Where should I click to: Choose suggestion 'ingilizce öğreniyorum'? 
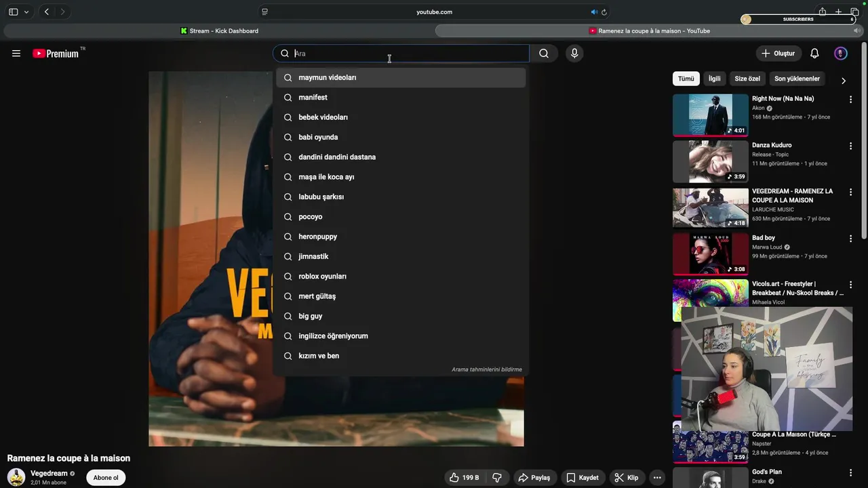click(x=401, y=336)
